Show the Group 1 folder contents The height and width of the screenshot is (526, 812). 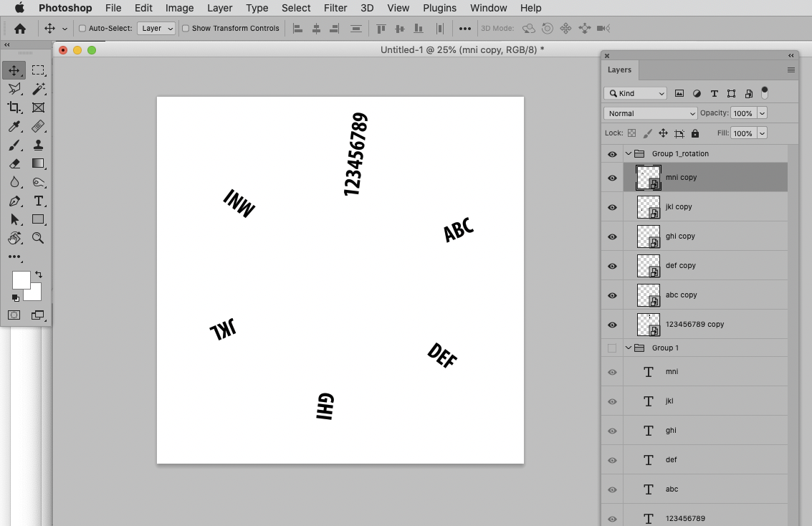[x=629, y=348]
